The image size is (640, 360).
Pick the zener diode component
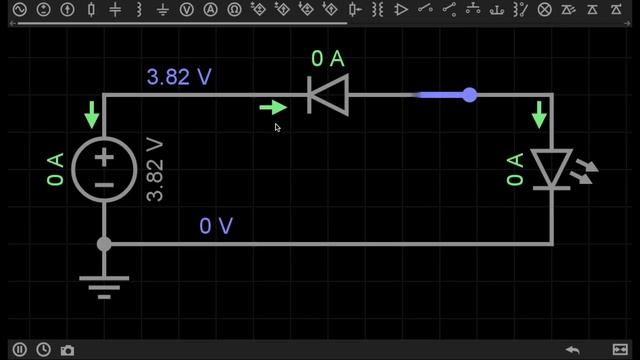(x=616, y=9)
